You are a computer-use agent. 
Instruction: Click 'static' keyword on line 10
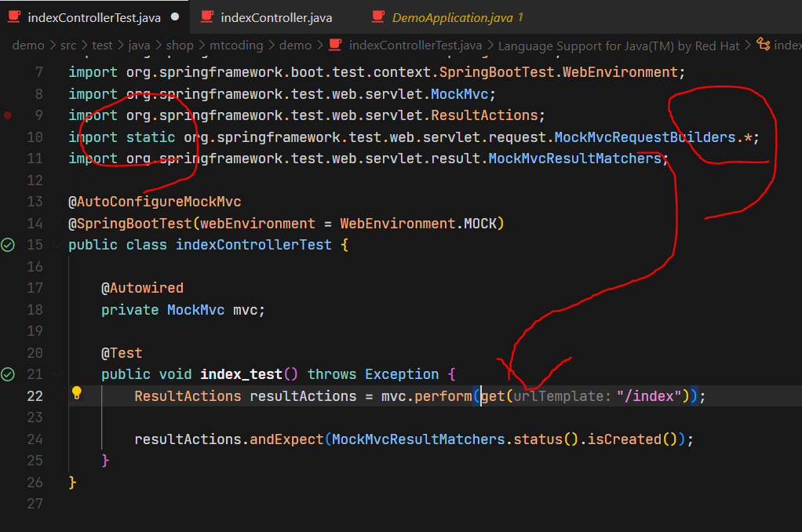[x=151, y=137]
